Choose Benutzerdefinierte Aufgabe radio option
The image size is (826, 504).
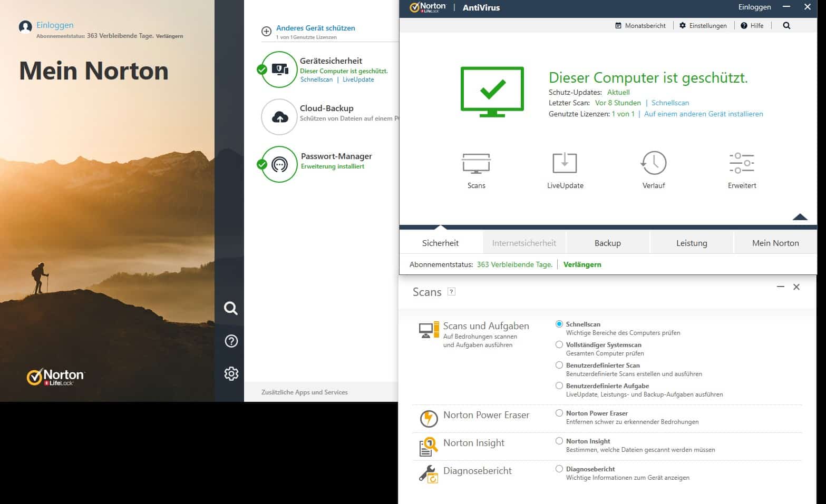[559, 386]
